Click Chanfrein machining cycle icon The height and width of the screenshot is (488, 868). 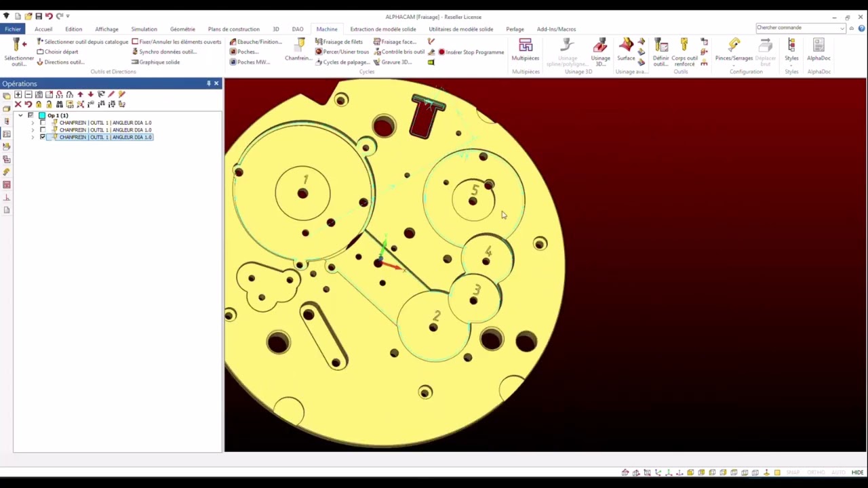tap(298, 50)
